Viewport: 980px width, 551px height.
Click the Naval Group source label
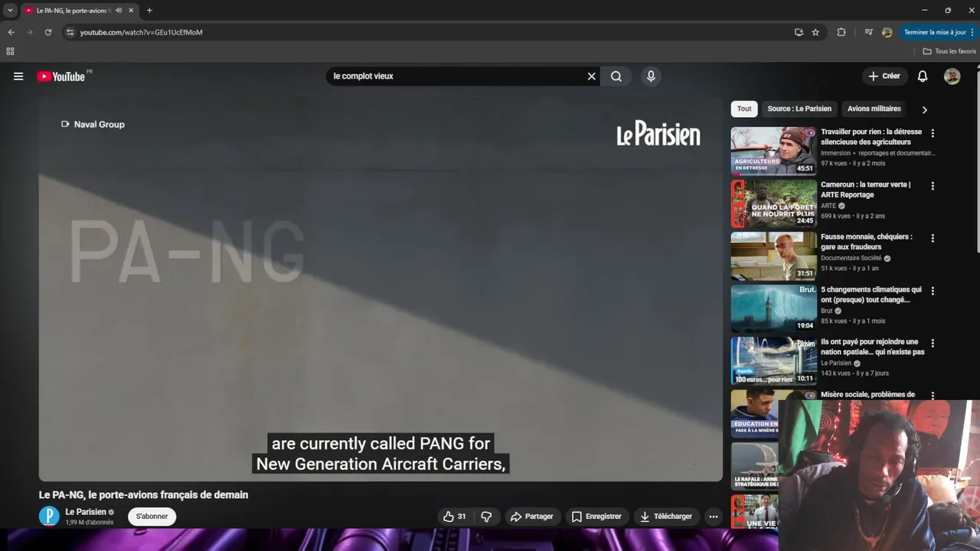(x=93, y=124)
